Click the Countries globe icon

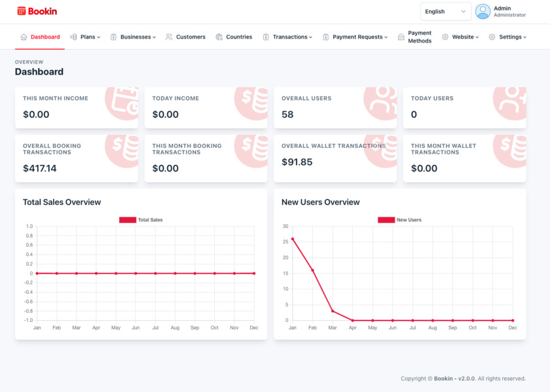coord(219,37)
